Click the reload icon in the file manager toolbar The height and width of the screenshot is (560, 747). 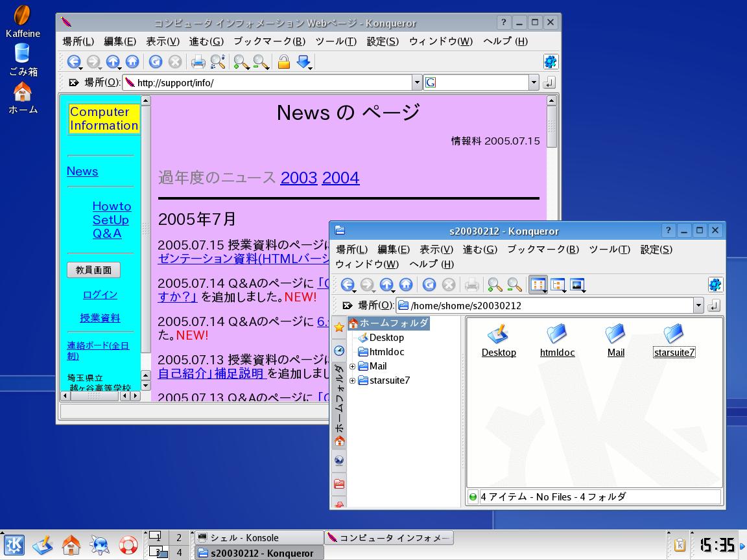click(429, 285)
